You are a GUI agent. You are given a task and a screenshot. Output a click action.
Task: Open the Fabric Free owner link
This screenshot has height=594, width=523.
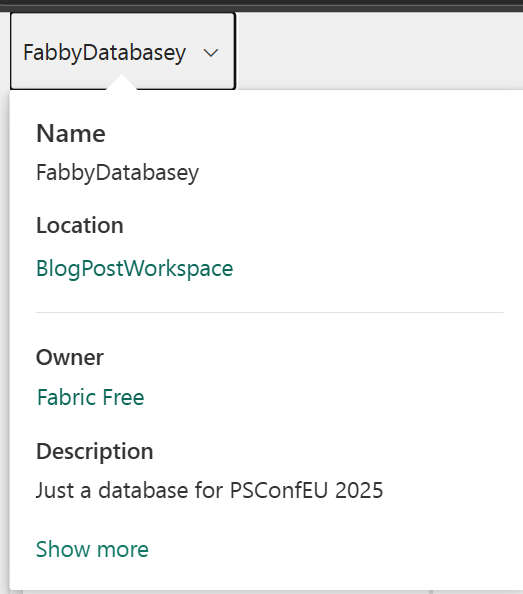coord(91,397)
